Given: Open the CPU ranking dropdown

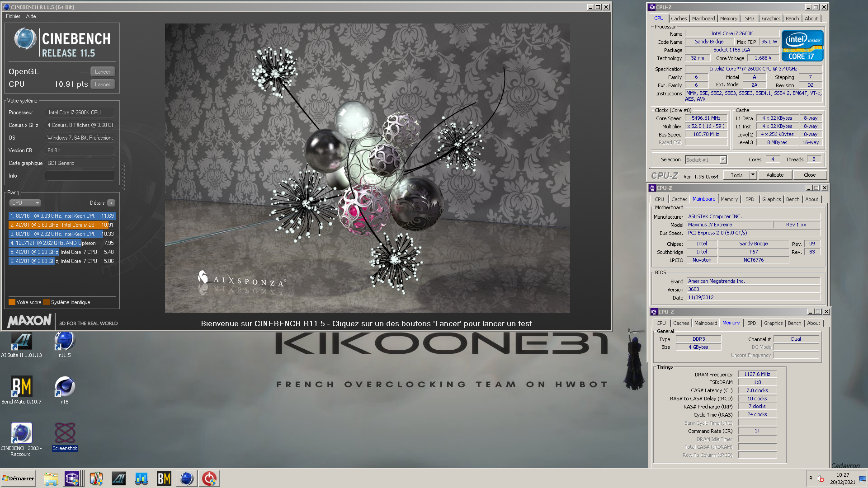Looking at the screenshot, I should pos(25,203).
